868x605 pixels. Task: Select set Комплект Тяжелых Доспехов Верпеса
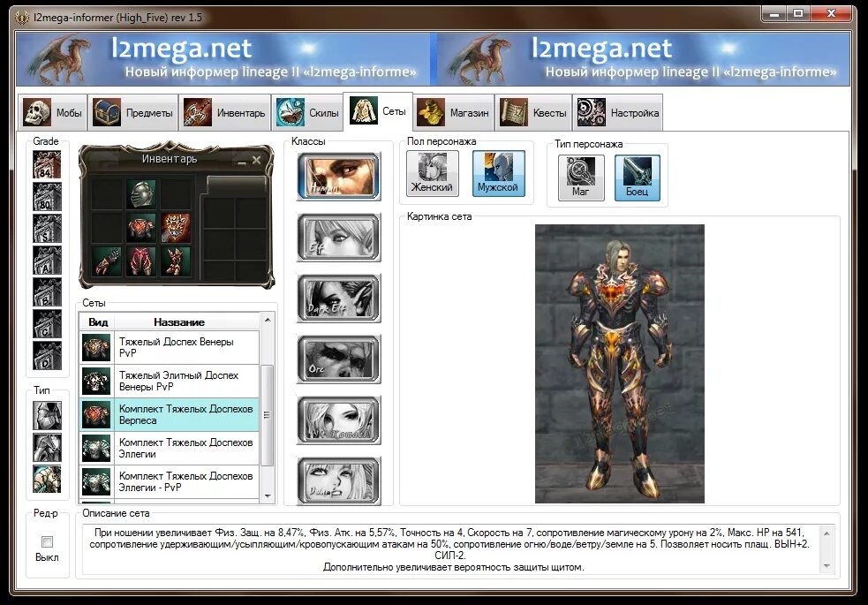170,414
